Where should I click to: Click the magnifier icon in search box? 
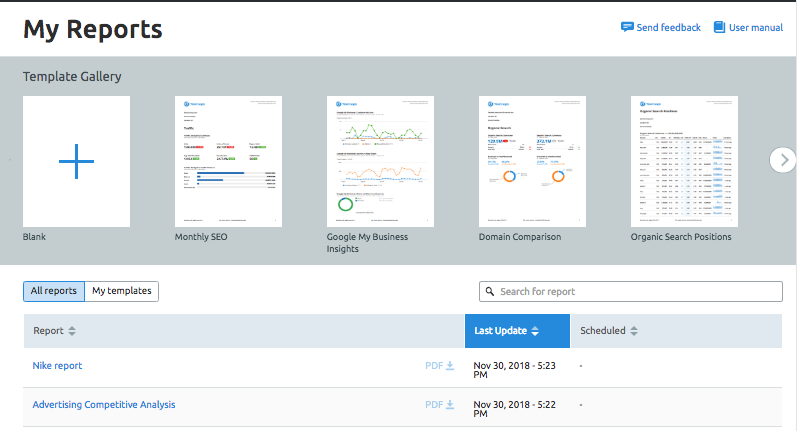point(490,292)
